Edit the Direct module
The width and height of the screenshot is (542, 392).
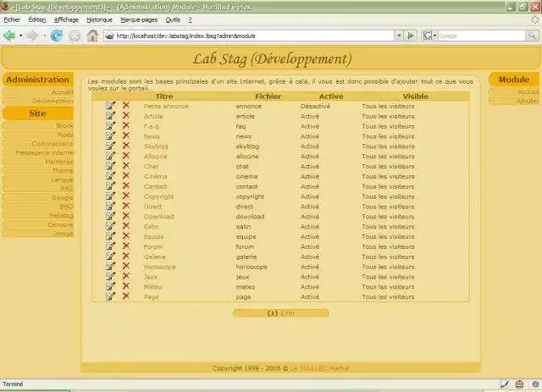110,206
